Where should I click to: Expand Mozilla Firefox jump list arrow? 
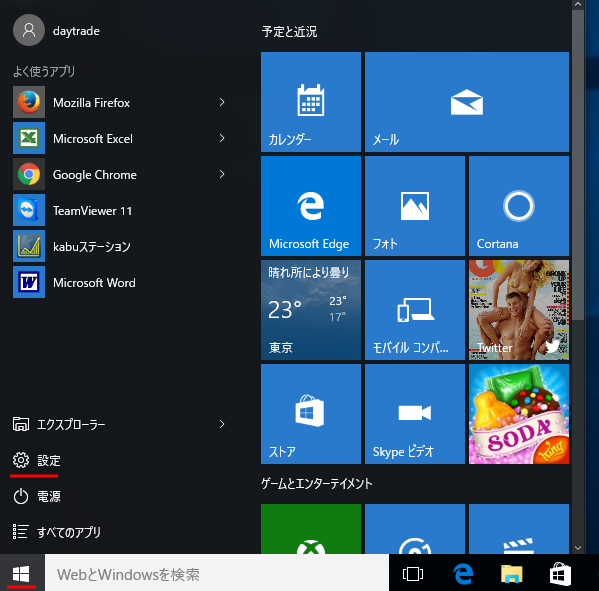click(222, 102)
